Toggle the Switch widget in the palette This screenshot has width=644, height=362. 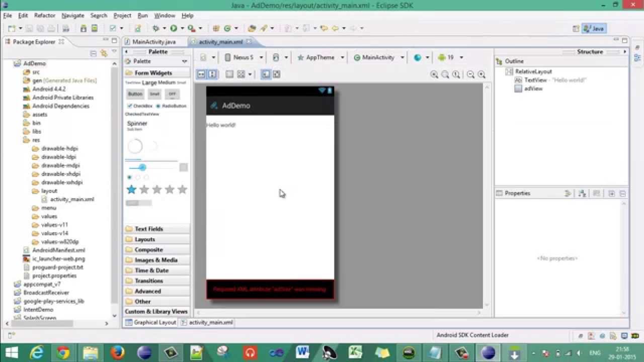[x=138, y=203]
